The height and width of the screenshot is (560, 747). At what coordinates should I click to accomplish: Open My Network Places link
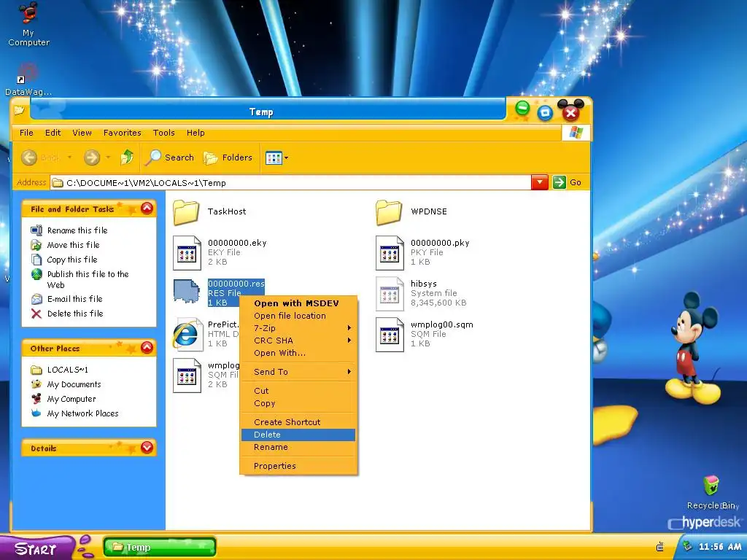[82, 413]
